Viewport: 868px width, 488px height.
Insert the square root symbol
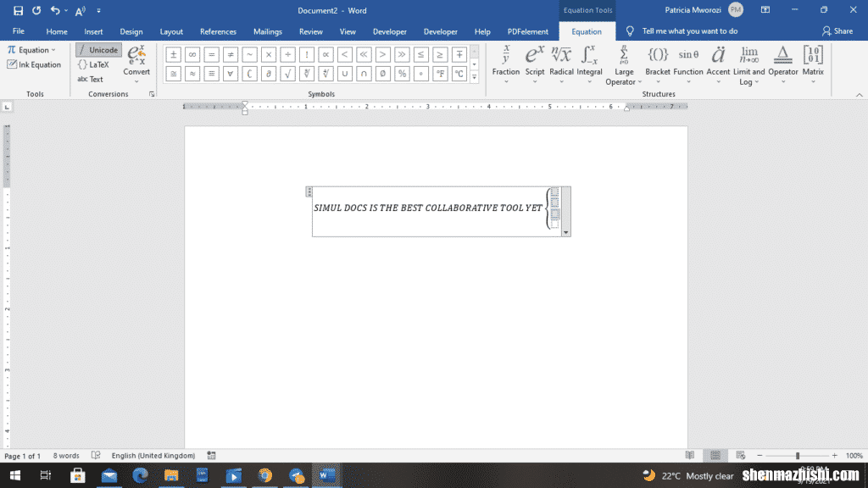pyautogui.click(x=287, y=74)
